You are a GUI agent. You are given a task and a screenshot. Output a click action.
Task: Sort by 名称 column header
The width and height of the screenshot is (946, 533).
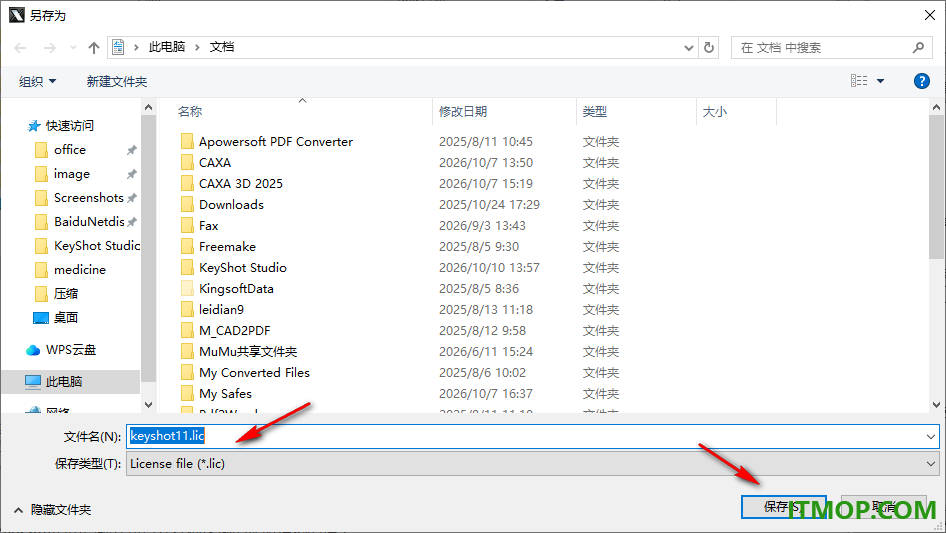(190, 112)
